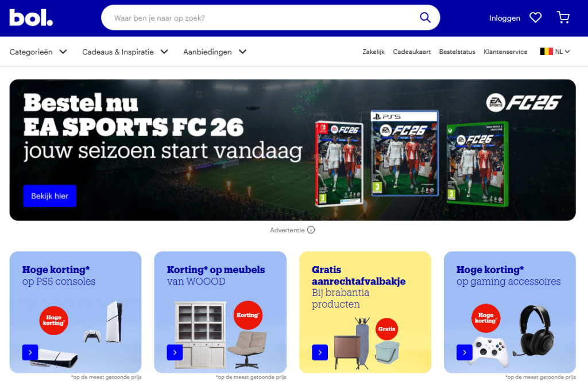Viewport: 588px width, 389px height.
Task: Open the NL language selector
Action: (555, 52)
